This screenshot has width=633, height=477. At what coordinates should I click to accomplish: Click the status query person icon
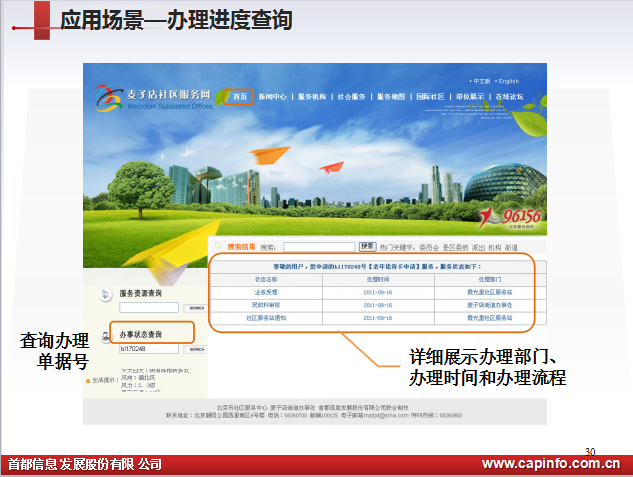click(105, 335)
